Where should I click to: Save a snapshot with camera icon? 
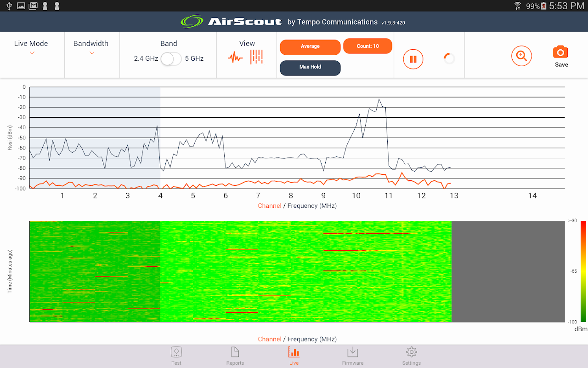(561, 57)
